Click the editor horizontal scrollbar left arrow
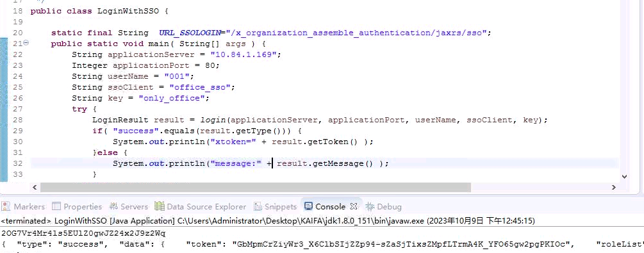This screenshot has height=253, width=644. coord(35,187)
